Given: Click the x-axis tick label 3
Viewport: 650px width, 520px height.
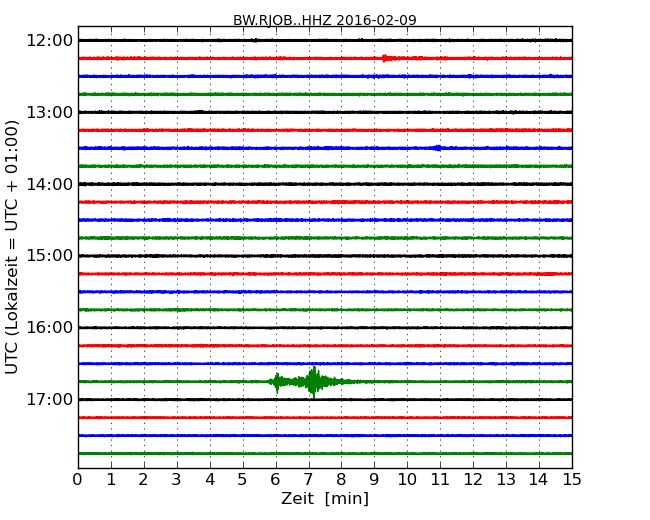Looking at the screenshot, I should [x=177, y=480].
